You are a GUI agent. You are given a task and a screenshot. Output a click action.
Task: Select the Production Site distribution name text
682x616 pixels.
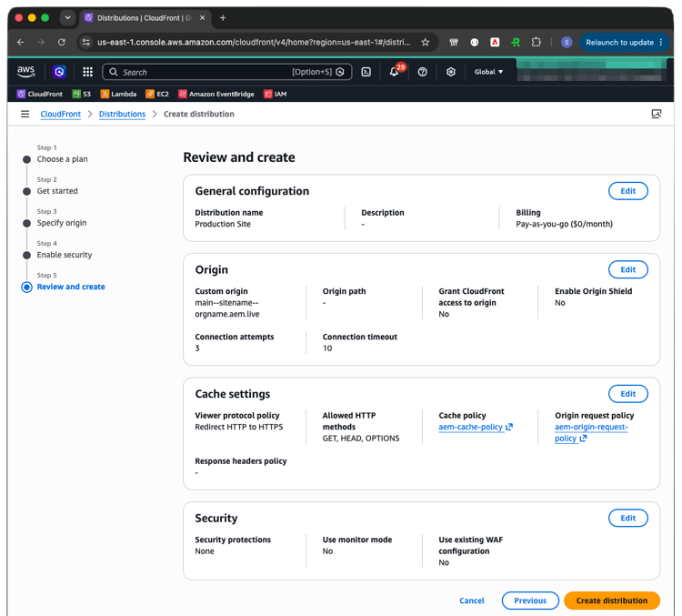pyautogui.click(x=223, y=224)
